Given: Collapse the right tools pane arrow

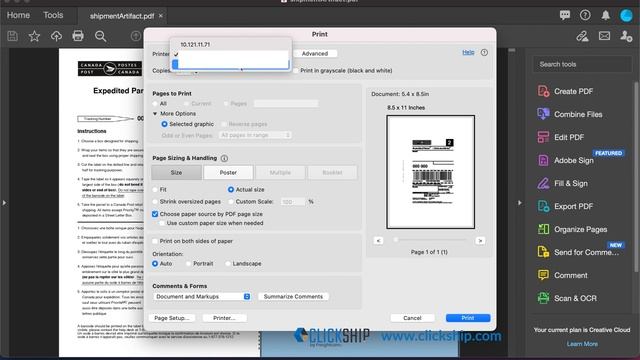Looking at the screenshot, I should pyautogui.click(x=520, y=202).
